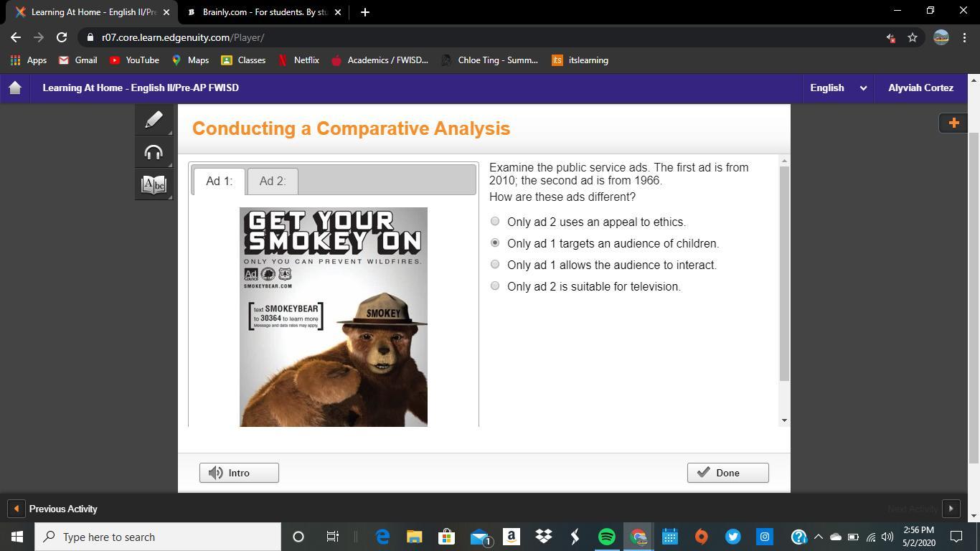Show hidden system tray icons
This screenshot has width=980, height=551.
(818, 537)
